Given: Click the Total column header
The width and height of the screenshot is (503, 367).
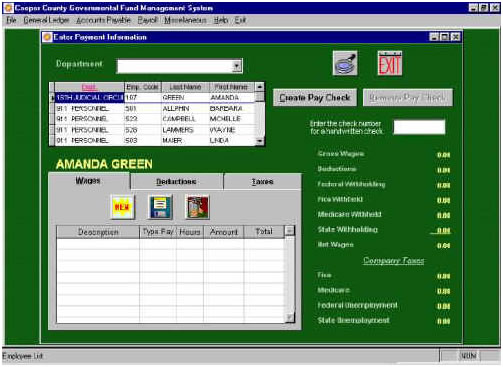Looking at the screenshot, I should point(264,232).
